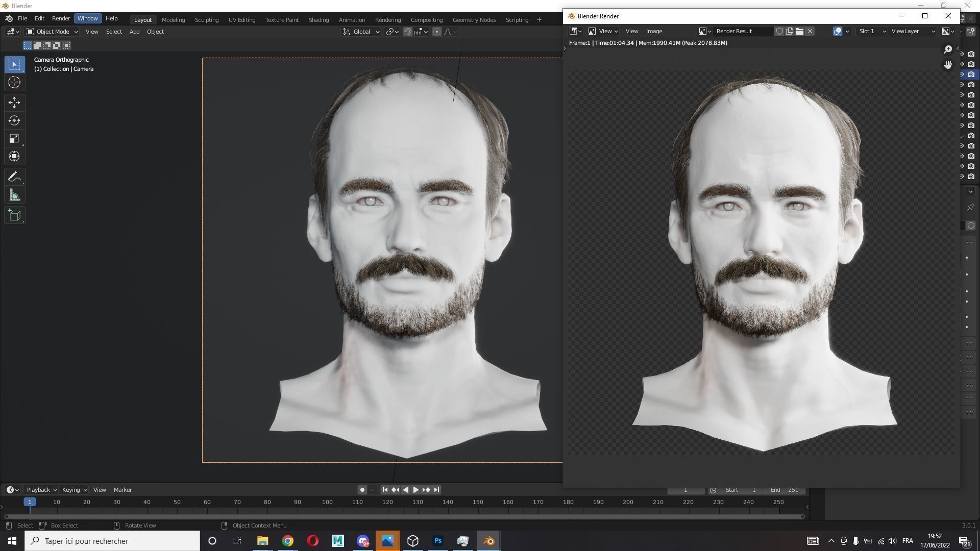The height and width of the screenshot is (551, 980).
Task: Select the Transform tool
Action: 14,157
